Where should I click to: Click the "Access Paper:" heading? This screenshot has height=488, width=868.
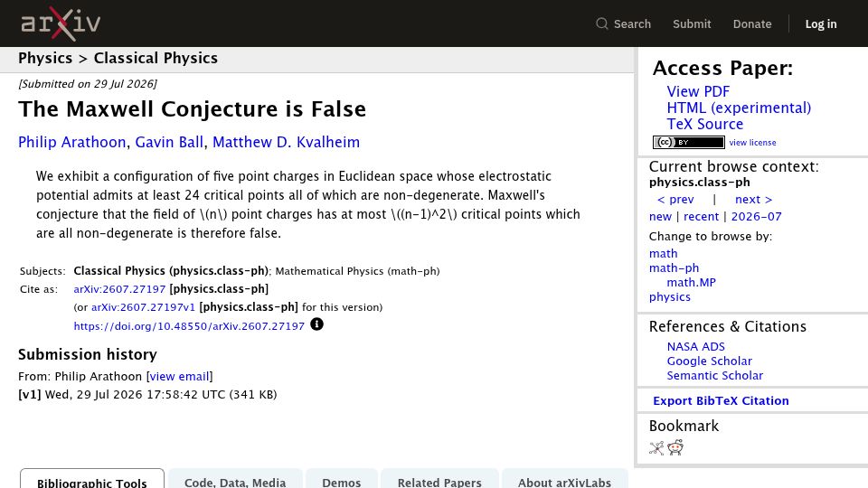coord(722,68)
